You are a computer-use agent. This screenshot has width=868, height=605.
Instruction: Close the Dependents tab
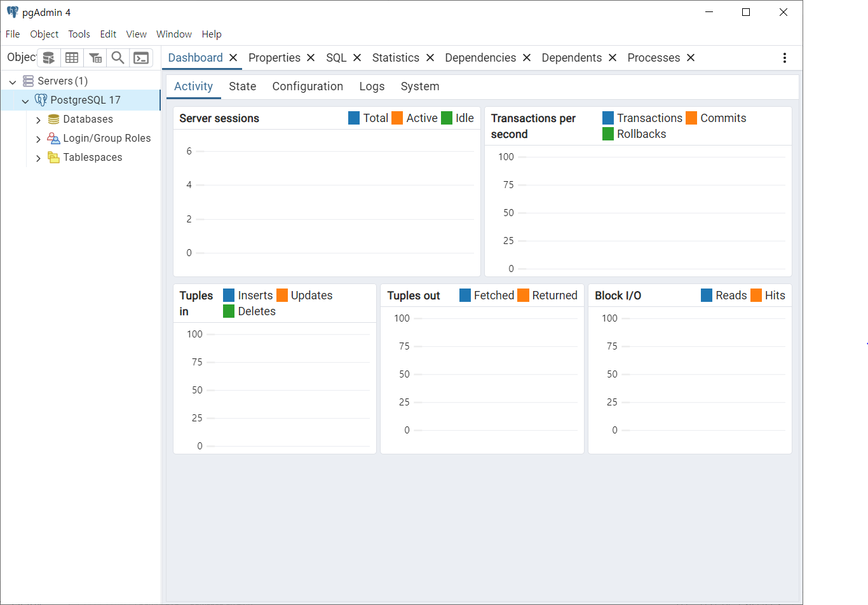[613, 58]
